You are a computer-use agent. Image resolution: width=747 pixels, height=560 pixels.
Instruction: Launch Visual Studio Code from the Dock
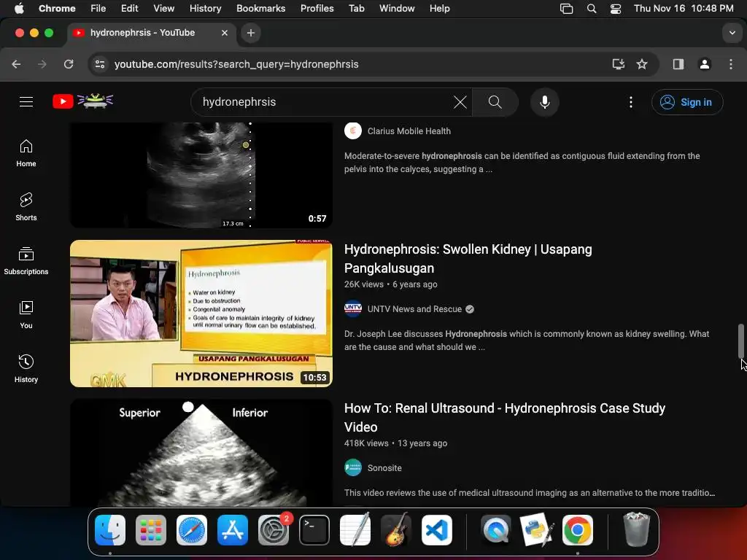[x=437, y=530]
